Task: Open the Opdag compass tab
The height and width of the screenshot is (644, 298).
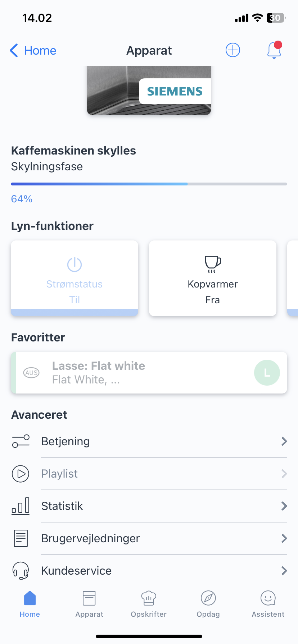Action: [x=208, y=604]
